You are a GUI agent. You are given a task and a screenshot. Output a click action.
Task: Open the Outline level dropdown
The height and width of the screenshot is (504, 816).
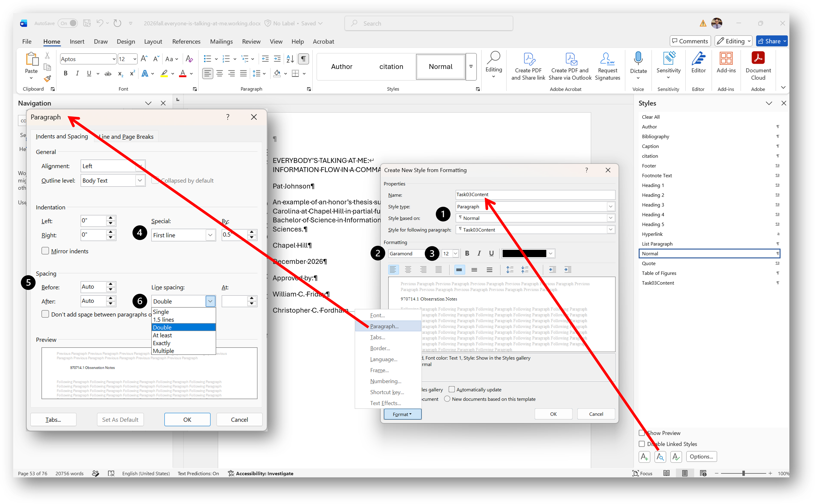tap(140, 180)
